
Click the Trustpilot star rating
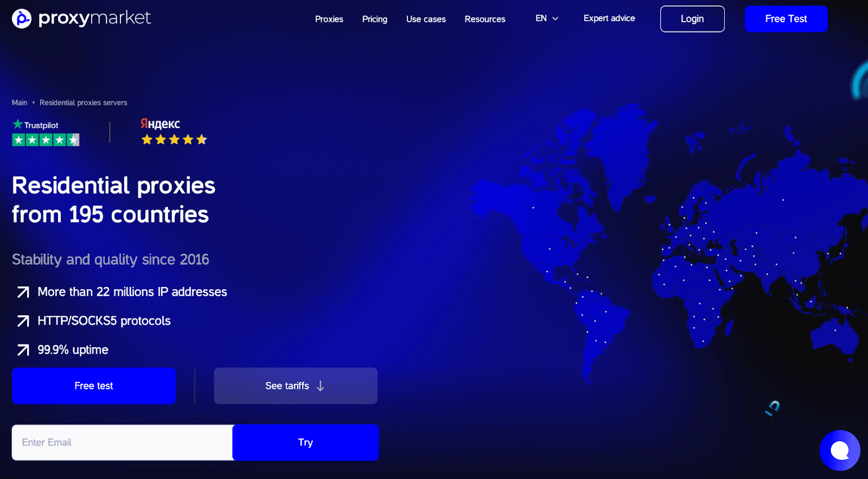click(x=46, y=140)
